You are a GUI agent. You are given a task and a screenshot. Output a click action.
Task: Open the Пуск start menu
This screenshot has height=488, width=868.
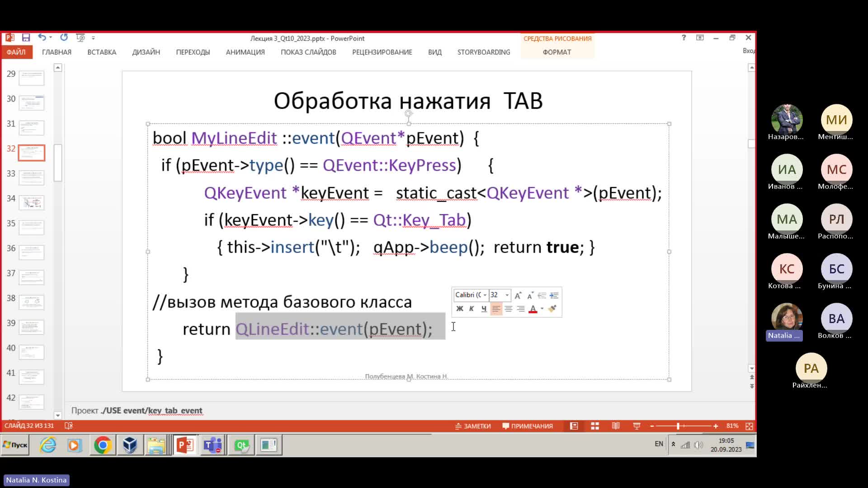coord(15,445)
